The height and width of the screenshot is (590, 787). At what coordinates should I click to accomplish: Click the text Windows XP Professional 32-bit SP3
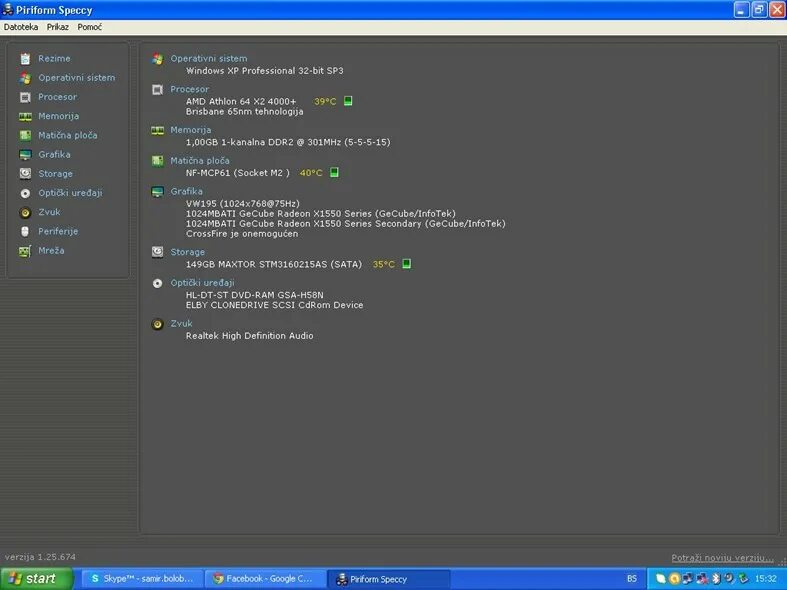click(265, 71)
